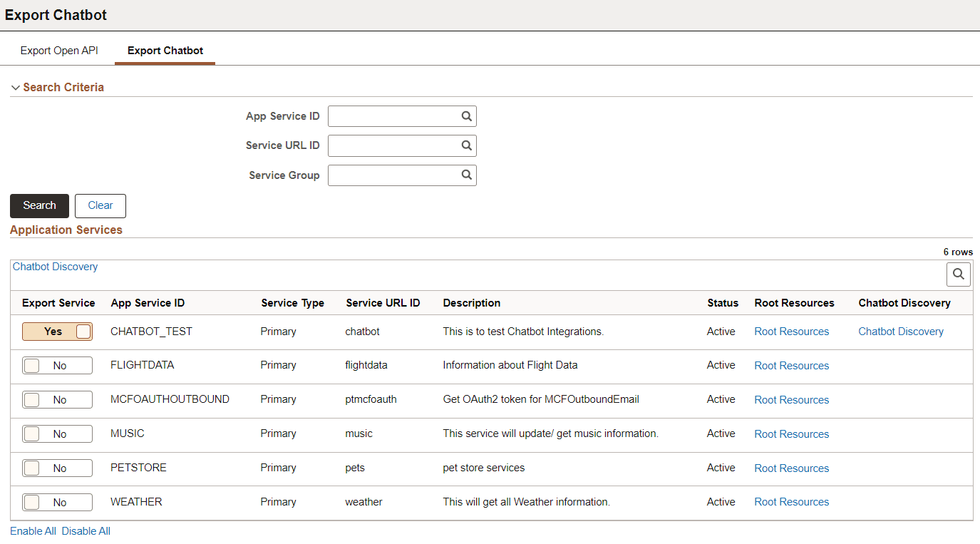The height and width of the screenshot is (544, 980).
Task: Select Enable All below the grid
Action: click(x=33, y=530)
